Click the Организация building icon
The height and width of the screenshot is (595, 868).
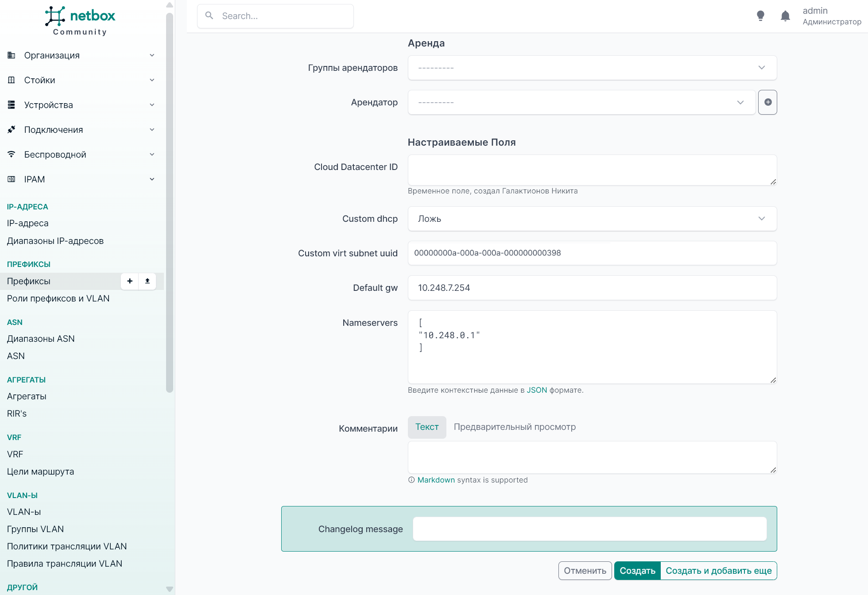pos(12,55)
